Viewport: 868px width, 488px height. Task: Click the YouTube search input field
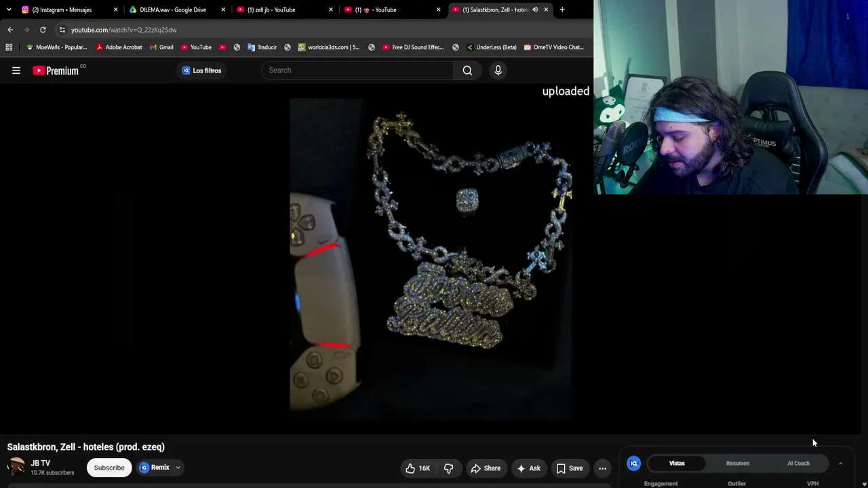[357, 70]
